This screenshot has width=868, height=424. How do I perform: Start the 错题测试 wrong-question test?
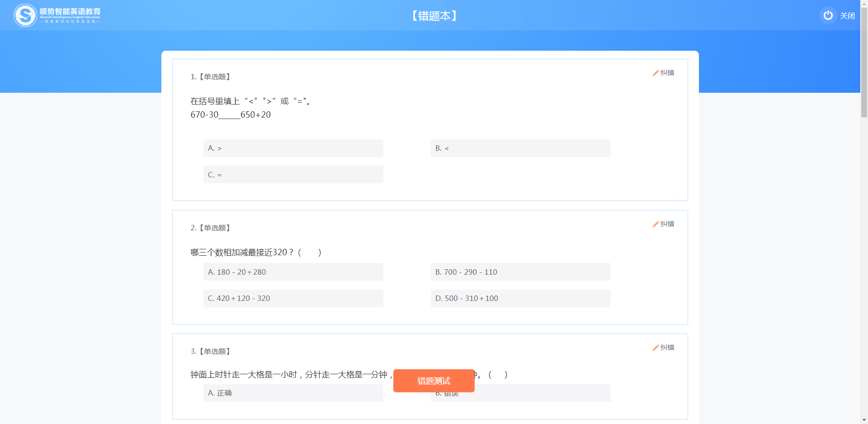pos(434,381)
